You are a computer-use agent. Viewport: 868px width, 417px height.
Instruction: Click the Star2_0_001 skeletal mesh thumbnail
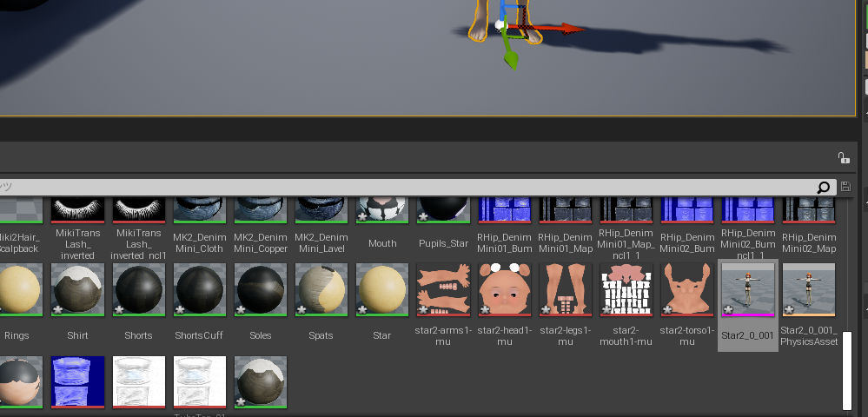coord(748,289)
